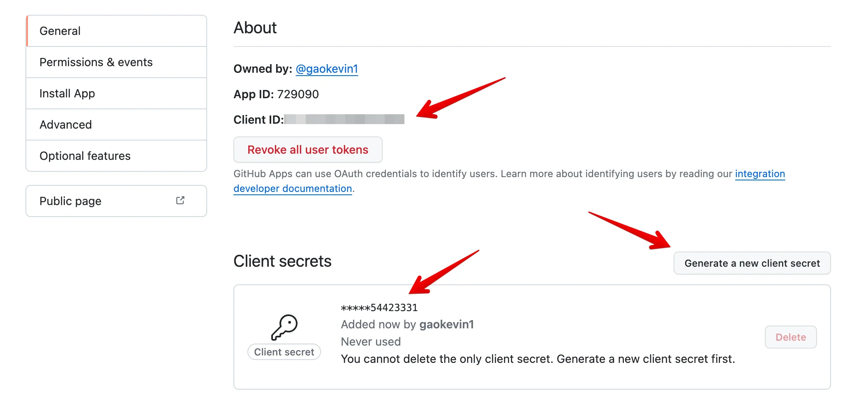Click Revoke all user tokens
868x420 pixels.
(307, 150)
